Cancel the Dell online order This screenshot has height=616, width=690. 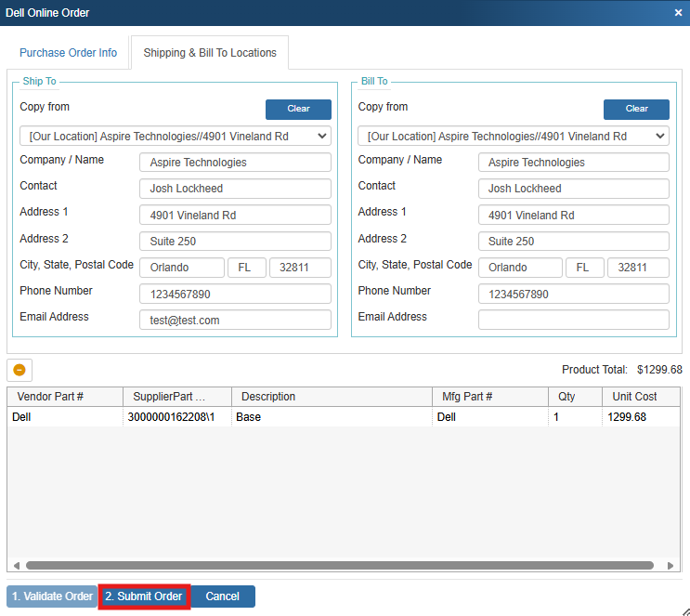(223, 596)
